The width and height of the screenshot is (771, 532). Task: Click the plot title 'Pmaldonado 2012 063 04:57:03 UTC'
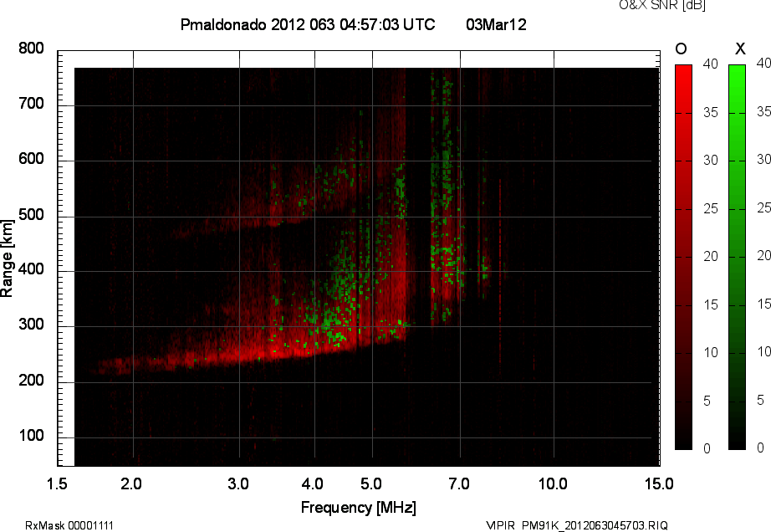point(308,24)
